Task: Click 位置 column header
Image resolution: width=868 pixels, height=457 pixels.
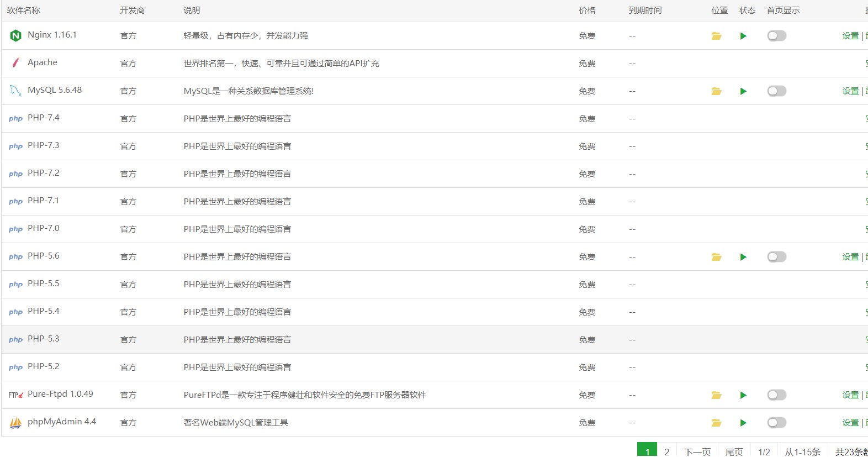Action: point(719,10)
